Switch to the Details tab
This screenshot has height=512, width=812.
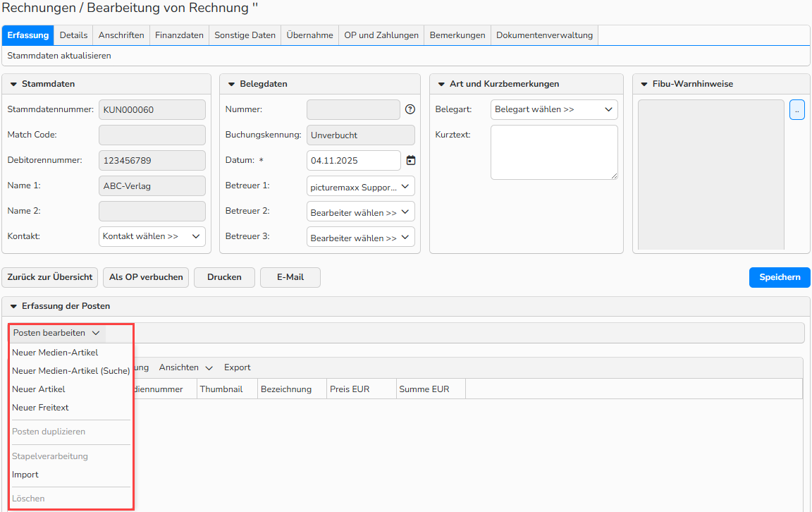click(73, 35)
